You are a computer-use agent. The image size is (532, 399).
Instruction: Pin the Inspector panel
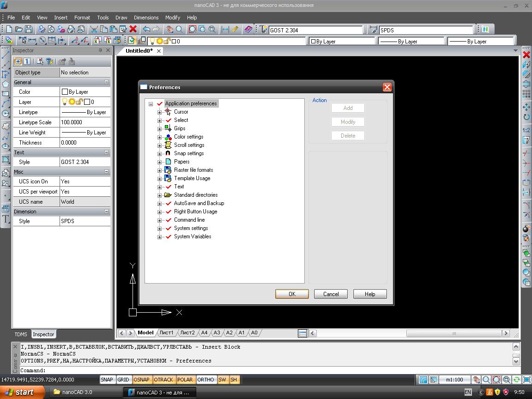point(100,50)
